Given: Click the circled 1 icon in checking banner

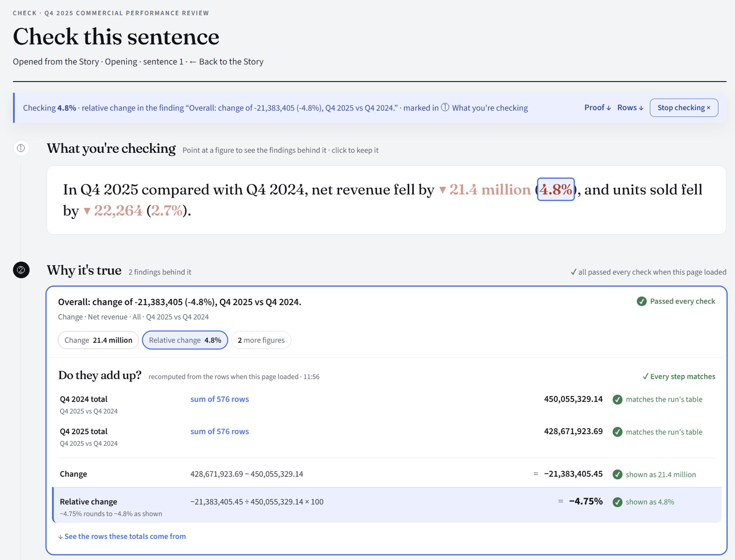Looking at the screenshot, I should click(445, 107).
